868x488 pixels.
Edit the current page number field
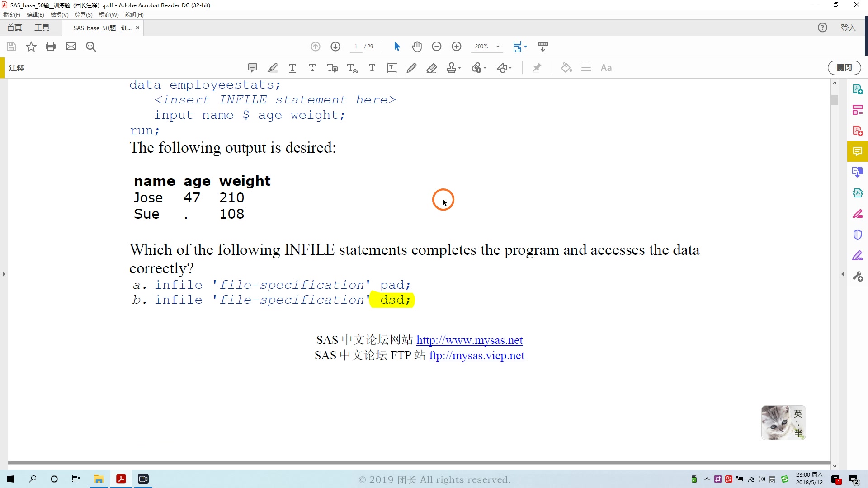click(x=356, y=47)
